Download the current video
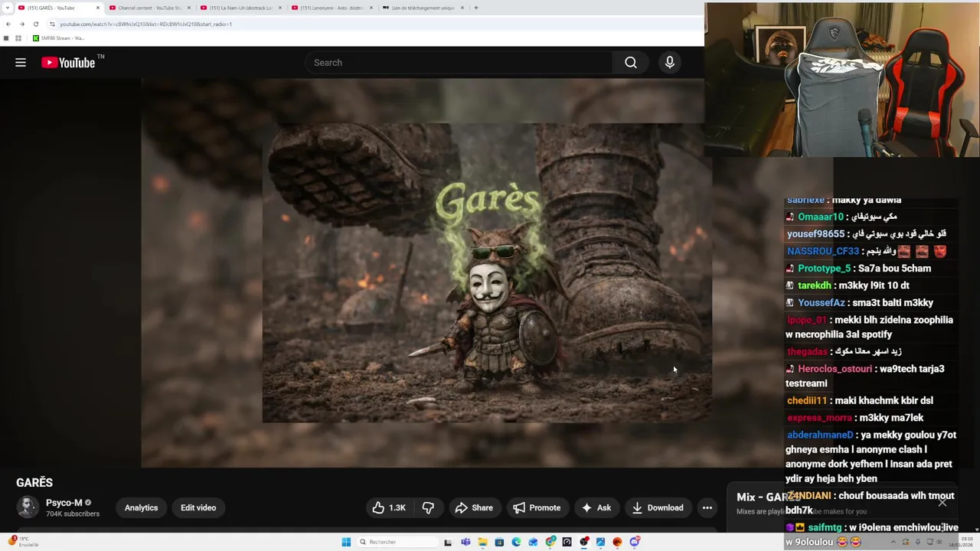Image resolution: width=980 pixels, height=551 pixels. [657, 507]
